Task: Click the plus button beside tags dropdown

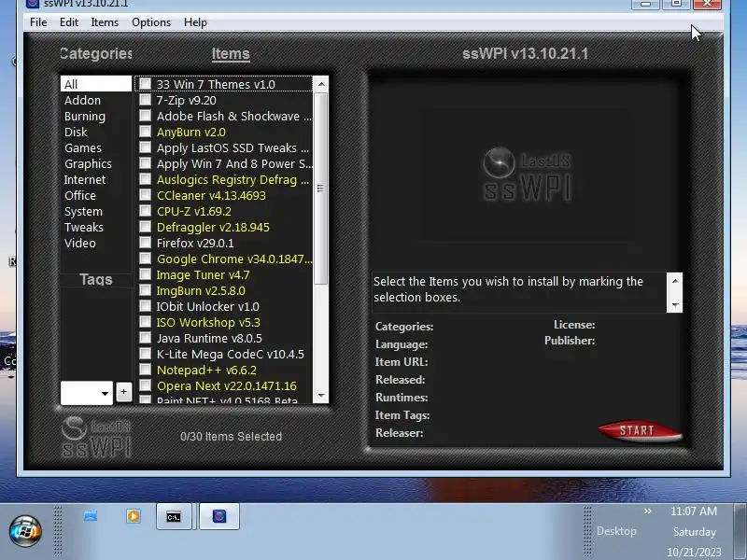Action: click(x=123, y=392)
